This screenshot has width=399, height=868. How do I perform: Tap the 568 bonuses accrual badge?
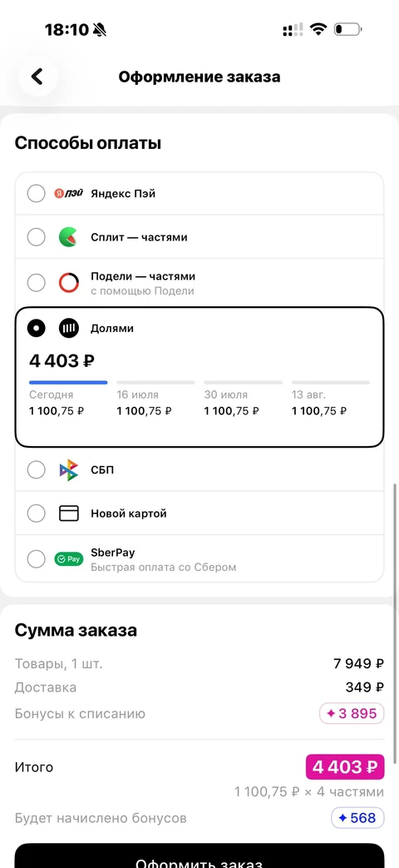click(x=357, y=817)
